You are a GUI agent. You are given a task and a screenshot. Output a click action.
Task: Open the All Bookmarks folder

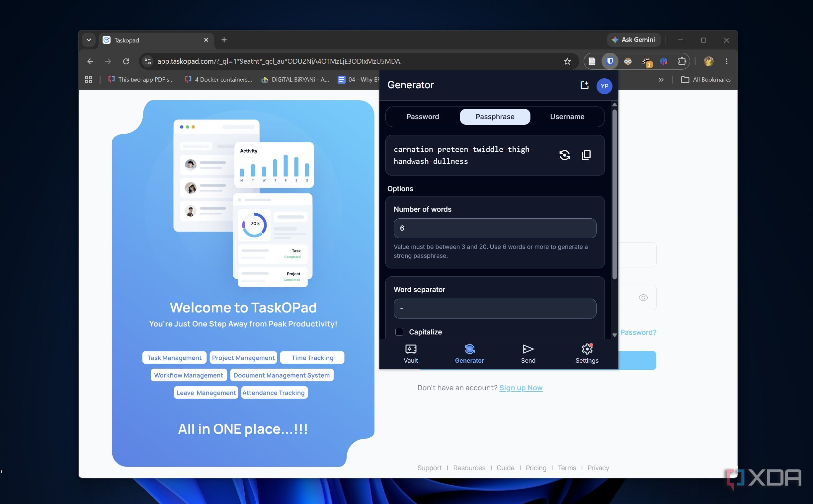tap(705, 80)
